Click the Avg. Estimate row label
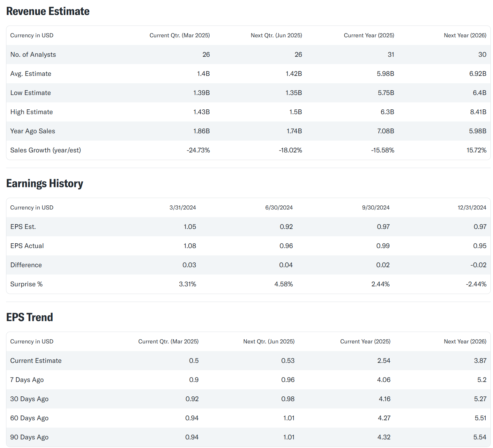Viewport: 493px width, 448px height. [31, 74]
